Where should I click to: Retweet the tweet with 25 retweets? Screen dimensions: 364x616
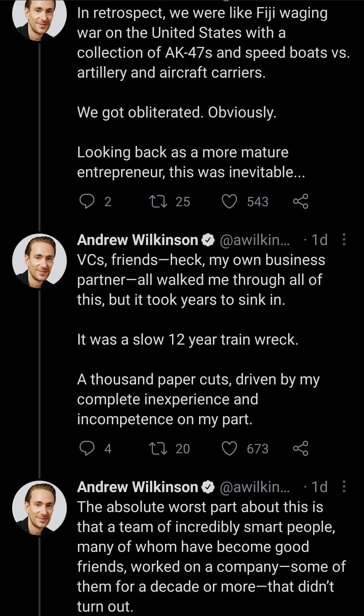point(158,202)
